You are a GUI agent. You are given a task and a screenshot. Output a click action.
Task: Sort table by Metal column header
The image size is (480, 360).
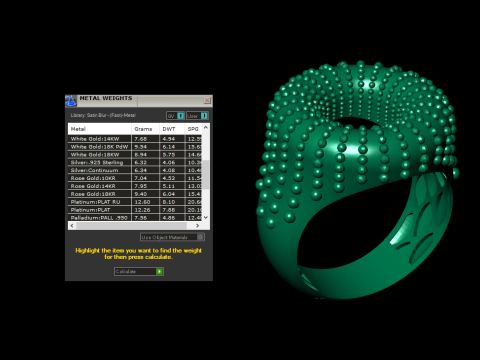[100, 129]
